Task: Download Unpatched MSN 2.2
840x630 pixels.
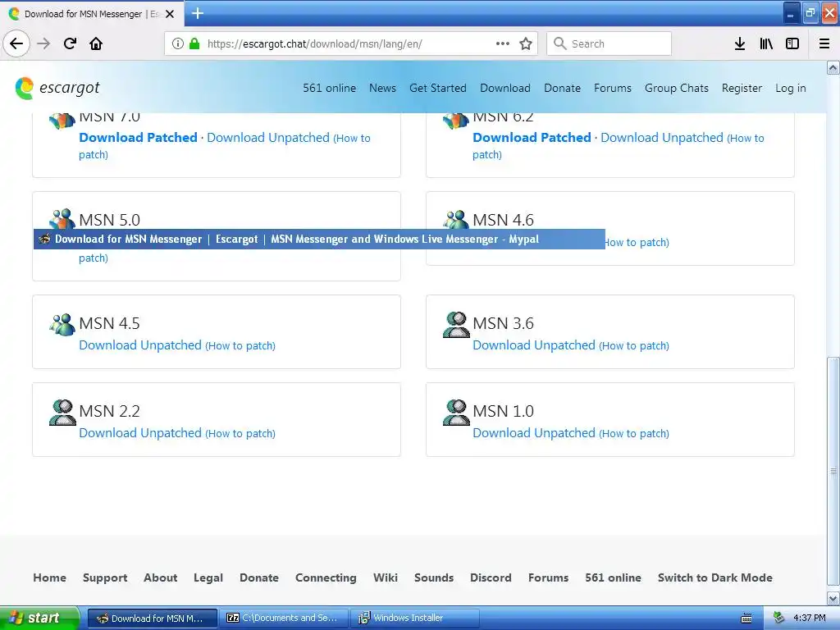Action: click(x=140, y=433)
